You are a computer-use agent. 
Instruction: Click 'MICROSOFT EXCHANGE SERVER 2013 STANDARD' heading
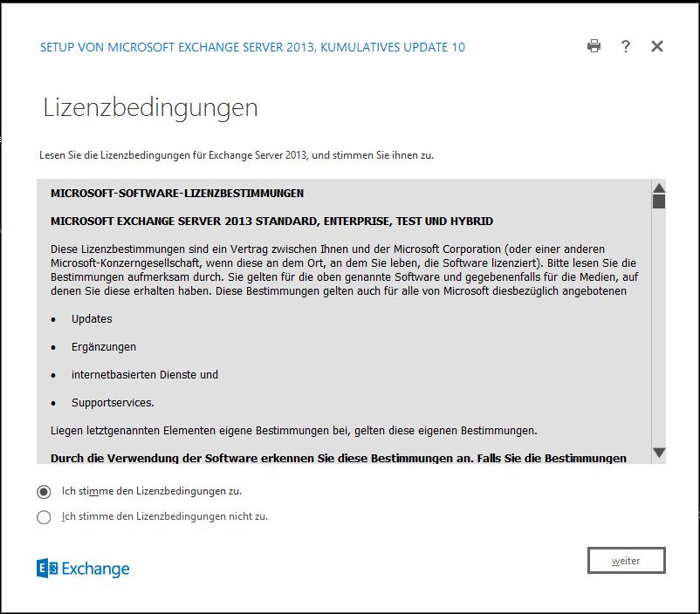[271, 222]
